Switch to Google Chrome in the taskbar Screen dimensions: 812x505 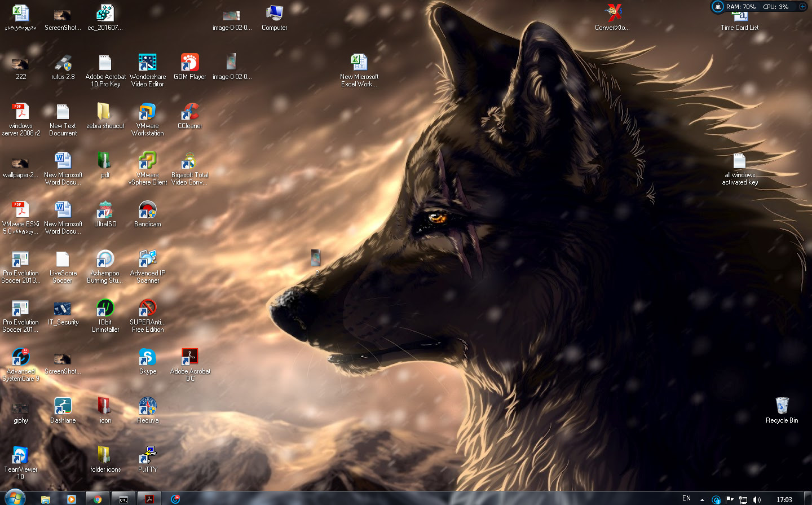pos(98,499)
